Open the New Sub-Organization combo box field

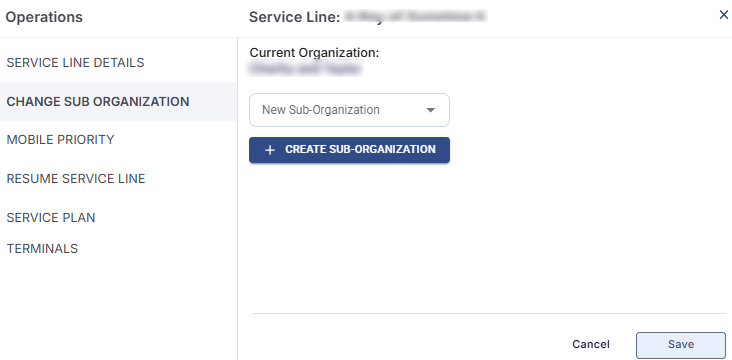(349, 110)
